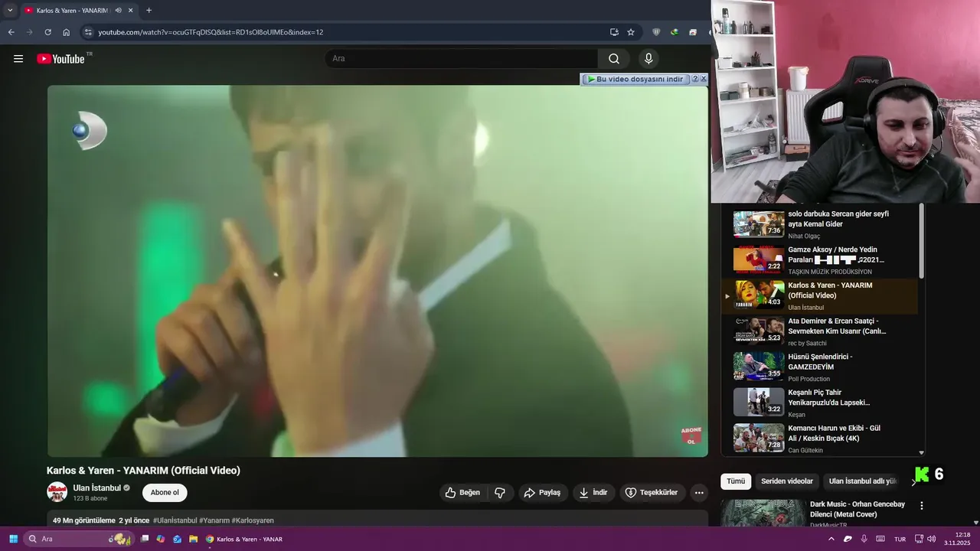Open File Explorer from taskbar
Image resolution: width=980 pixels, height=551 pixels.
pyautogui.click(x=194, y=539)
